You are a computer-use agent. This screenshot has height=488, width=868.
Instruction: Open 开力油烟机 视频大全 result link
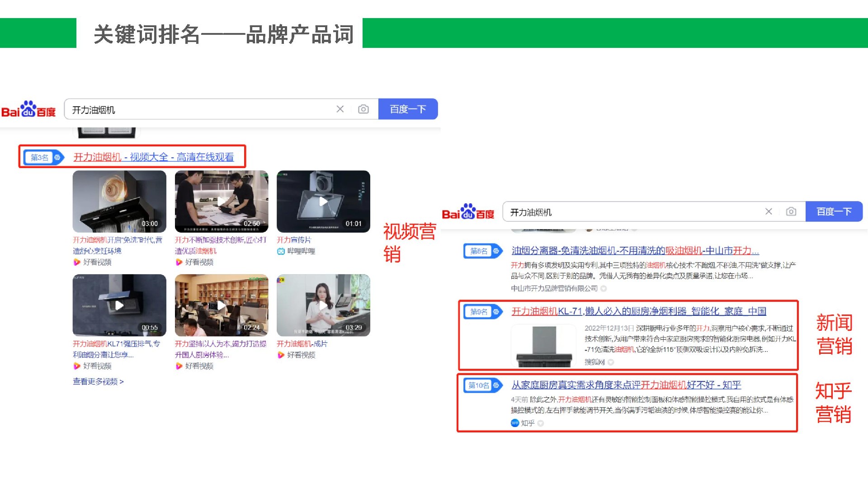click(x=154, y=157)
